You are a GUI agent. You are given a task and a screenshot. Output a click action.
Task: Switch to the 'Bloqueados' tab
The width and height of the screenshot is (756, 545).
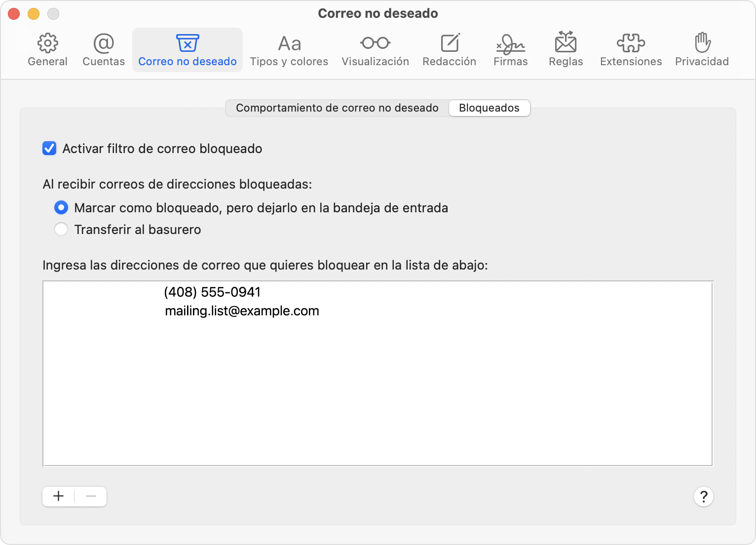(489, 108)
